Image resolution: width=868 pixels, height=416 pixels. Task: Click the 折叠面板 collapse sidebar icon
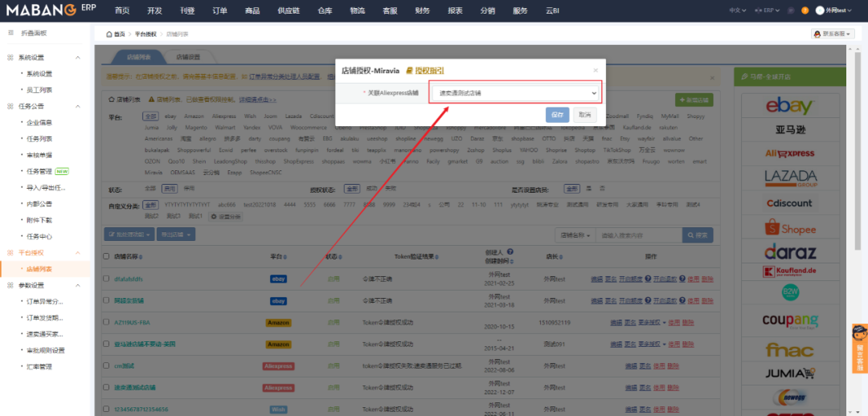(10, 34)
